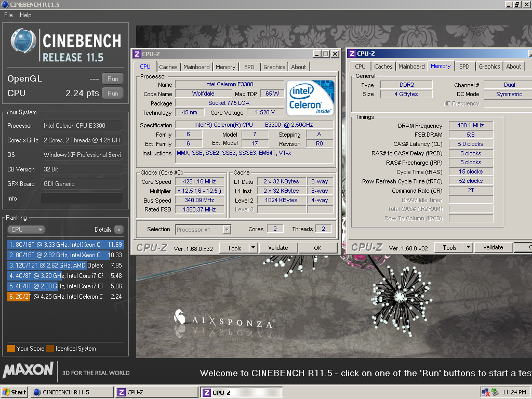Click the GFX Board field showing GDI Generic

click(82, 184)
